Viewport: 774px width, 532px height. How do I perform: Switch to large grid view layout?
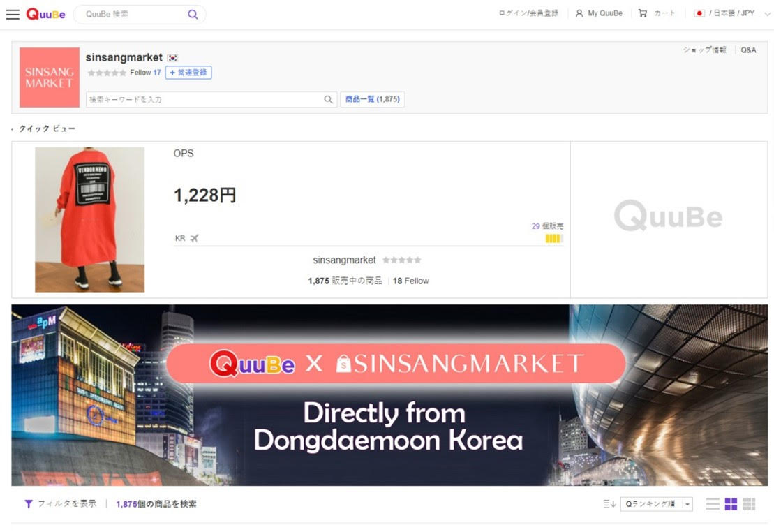(731, 504)
